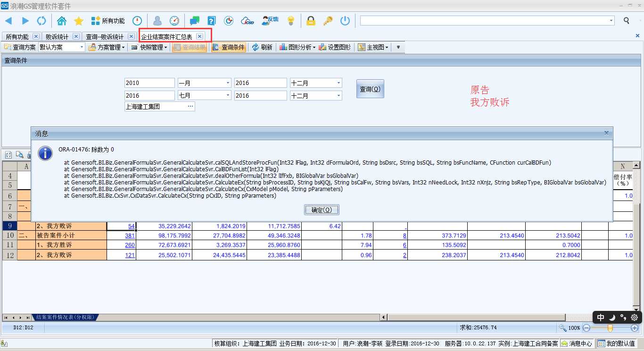
Task: Toggle the 查询条件 toolbar button
Action: pos(229,47)
